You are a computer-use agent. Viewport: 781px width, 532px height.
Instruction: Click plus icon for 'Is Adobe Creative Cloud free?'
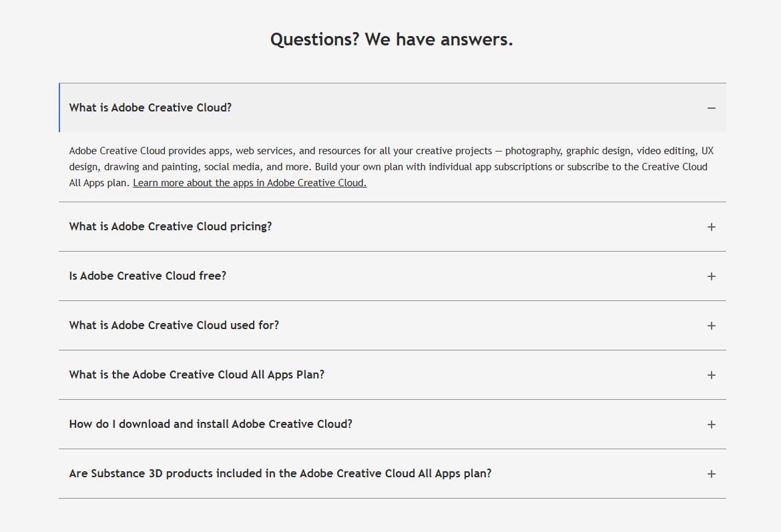click(x=712, y=276)
